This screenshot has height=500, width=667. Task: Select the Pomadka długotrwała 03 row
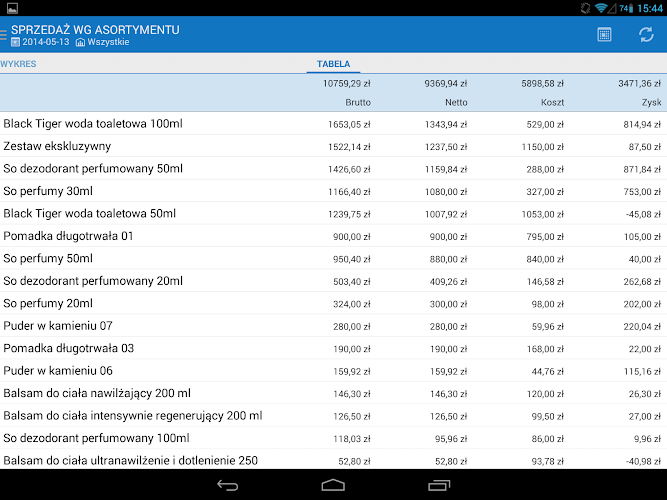point(334,349)
